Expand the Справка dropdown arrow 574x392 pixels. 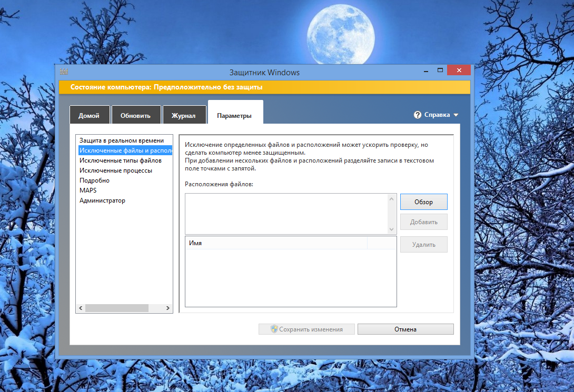tap(456, 115)
